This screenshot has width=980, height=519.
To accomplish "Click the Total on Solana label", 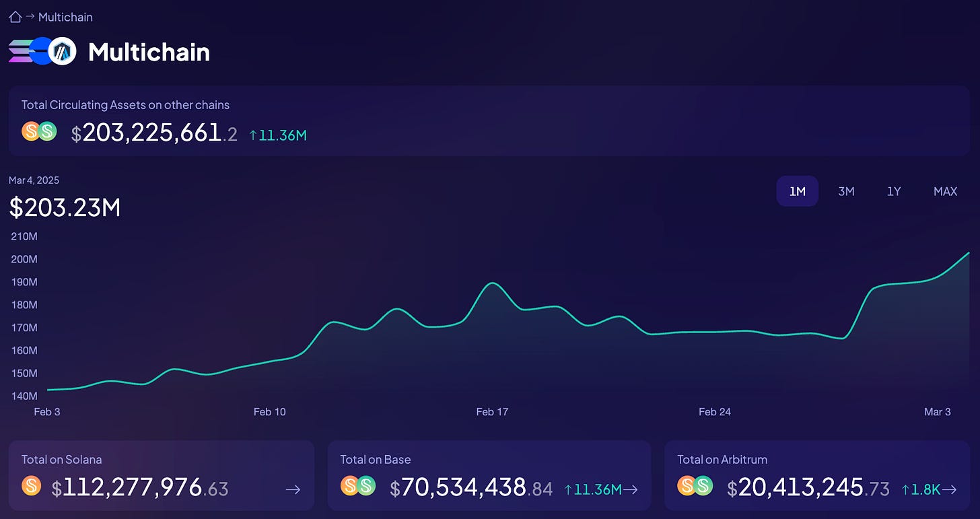I will [61, 460].
